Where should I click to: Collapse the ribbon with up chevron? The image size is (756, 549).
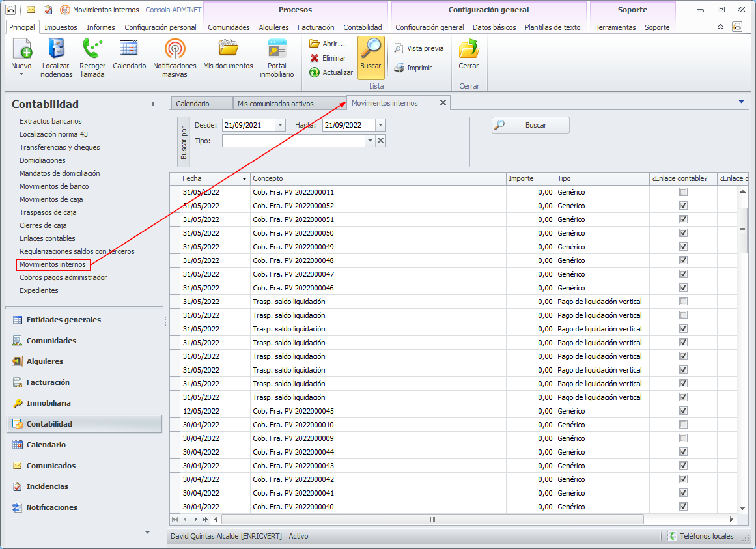tap(720, 27)
